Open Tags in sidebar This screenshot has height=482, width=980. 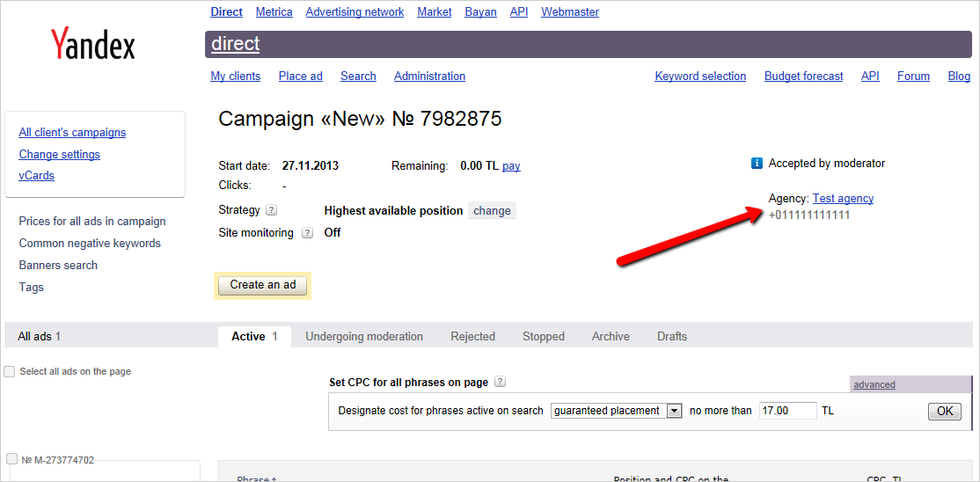(x=32, y=288)
